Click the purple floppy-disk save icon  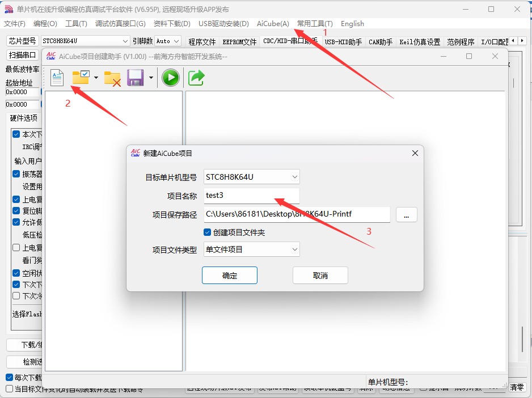tap(136, 78)
